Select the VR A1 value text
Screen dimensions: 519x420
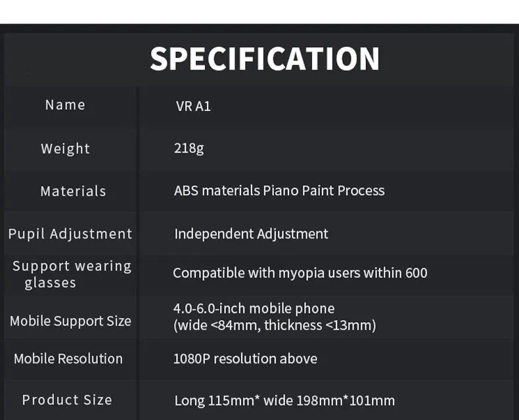coord(193,106)
